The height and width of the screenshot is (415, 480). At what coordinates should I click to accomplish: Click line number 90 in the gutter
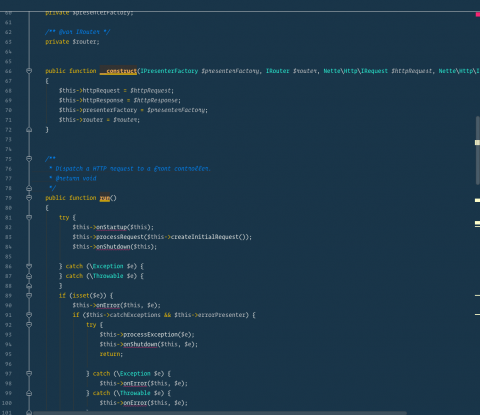(8, 305)
